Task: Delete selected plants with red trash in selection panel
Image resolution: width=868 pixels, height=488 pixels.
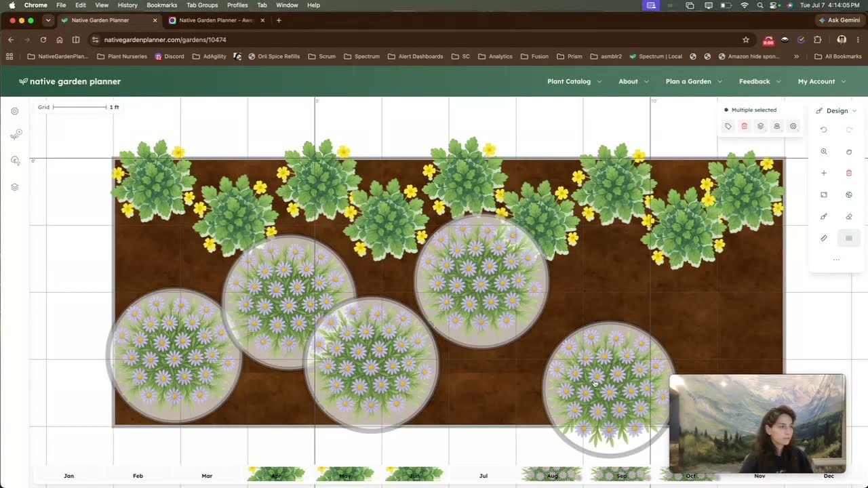Action: pos(744,126)
